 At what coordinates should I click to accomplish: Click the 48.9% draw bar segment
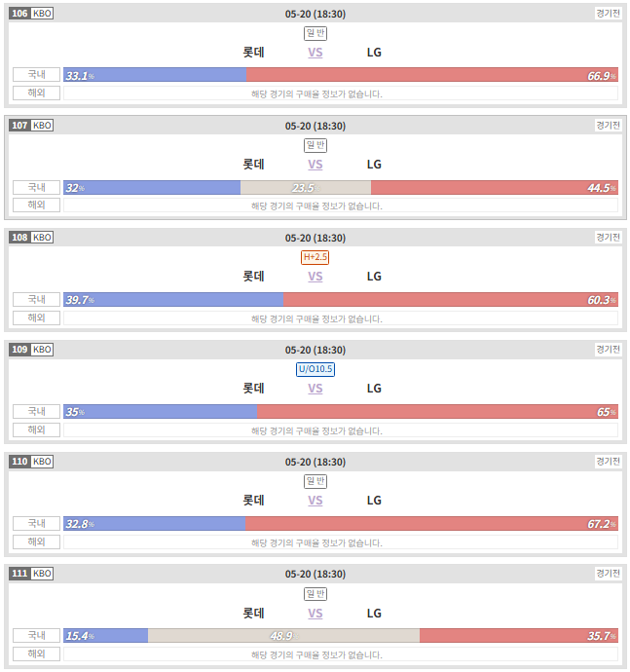(283, 636)
